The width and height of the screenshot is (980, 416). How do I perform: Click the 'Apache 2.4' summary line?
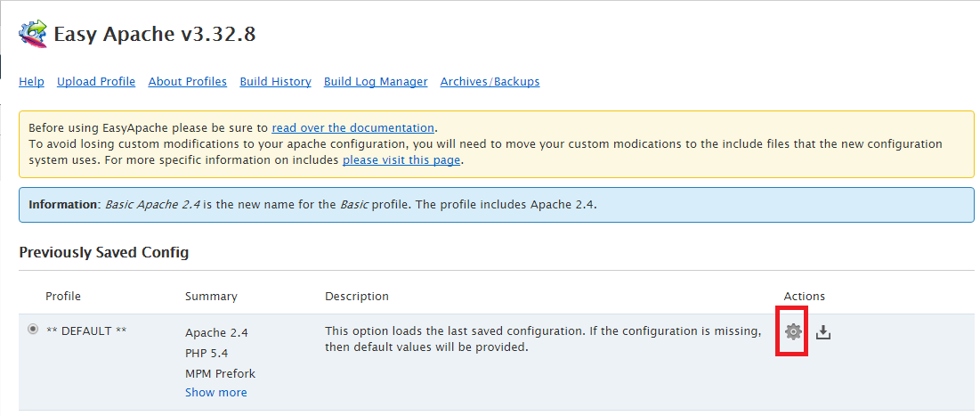pos(216,333)
